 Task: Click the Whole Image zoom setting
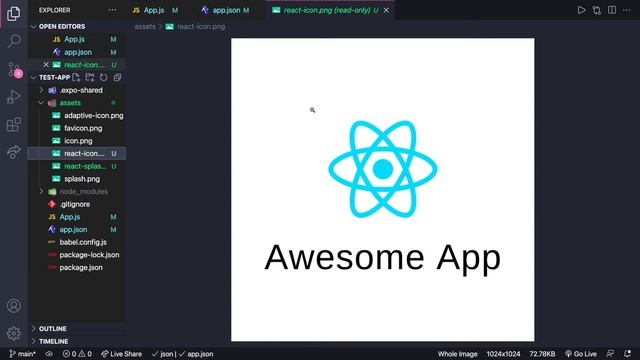457,354
